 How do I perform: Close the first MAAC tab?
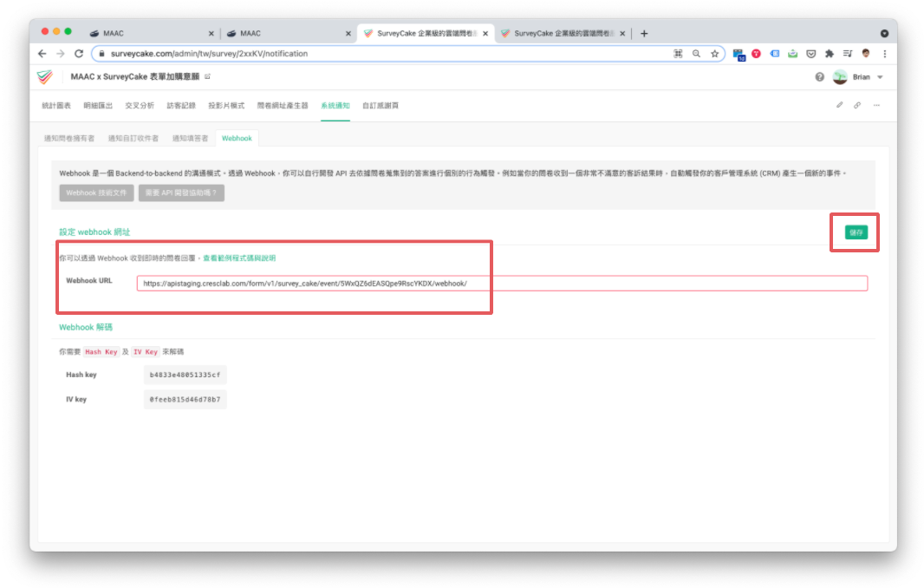click(x=211, y=34)
